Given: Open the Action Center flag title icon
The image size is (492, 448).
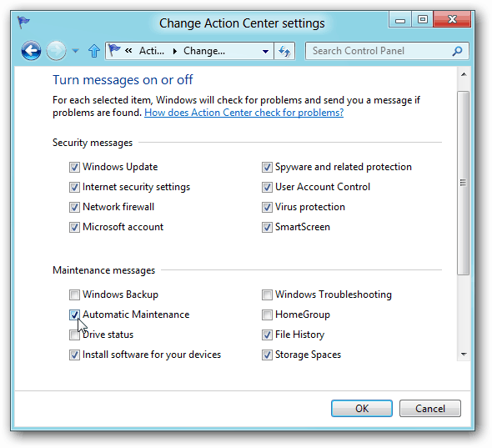Looking at the screenshot, I should point(23,23).
